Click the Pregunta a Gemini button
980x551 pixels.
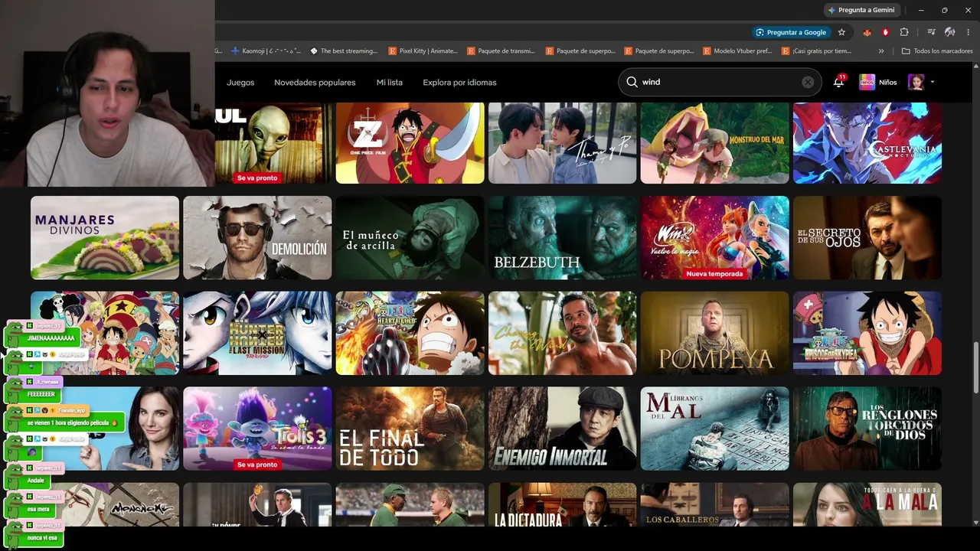pyautogui.click(x=861, y=10)
